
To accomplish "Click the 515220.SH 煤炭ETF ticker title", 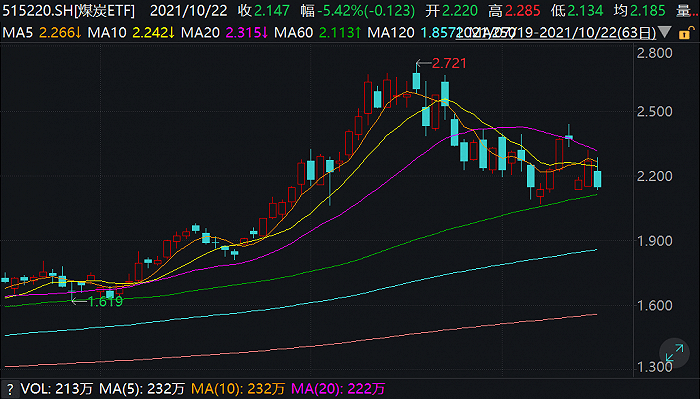I will (x=68, y=11).
